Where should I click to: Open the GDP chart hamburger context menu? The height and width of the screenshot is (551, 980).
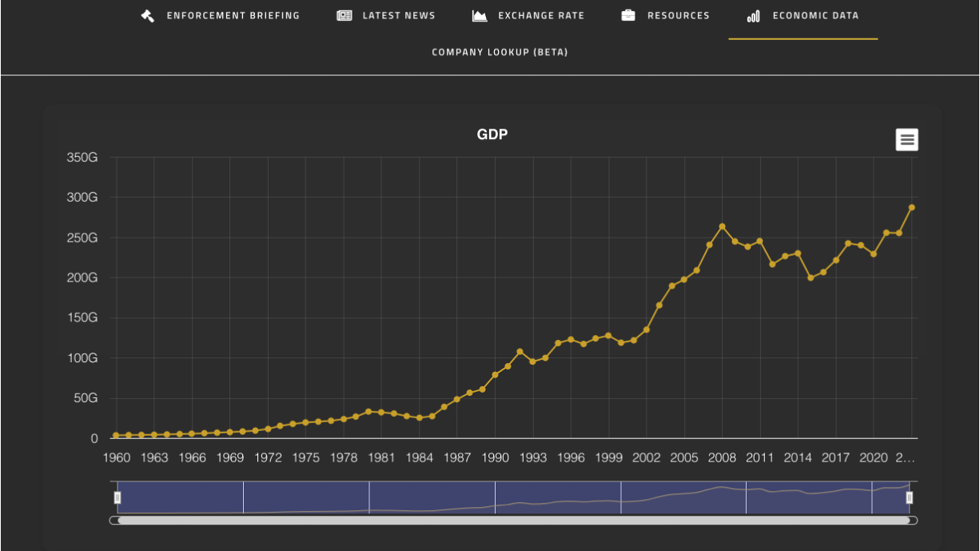click(906, 140)
